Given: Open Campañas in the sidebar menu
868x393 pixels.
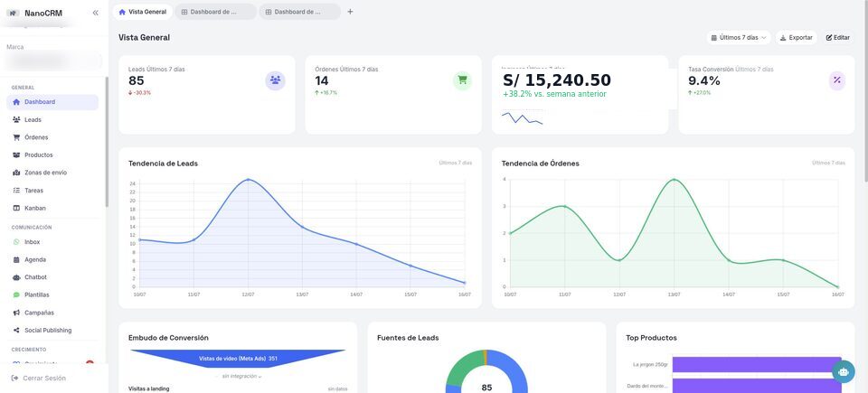Looking at the screenshot, I should 52,313.
